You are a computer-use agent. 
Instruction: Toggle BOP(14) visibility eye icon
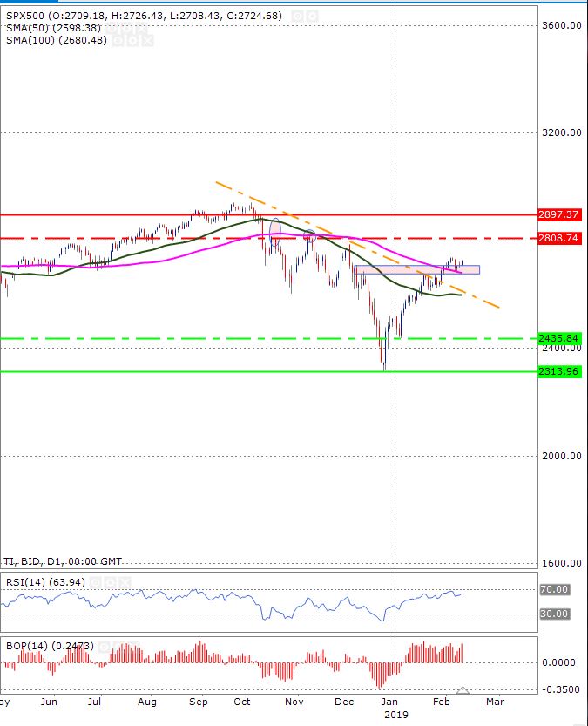104,647
